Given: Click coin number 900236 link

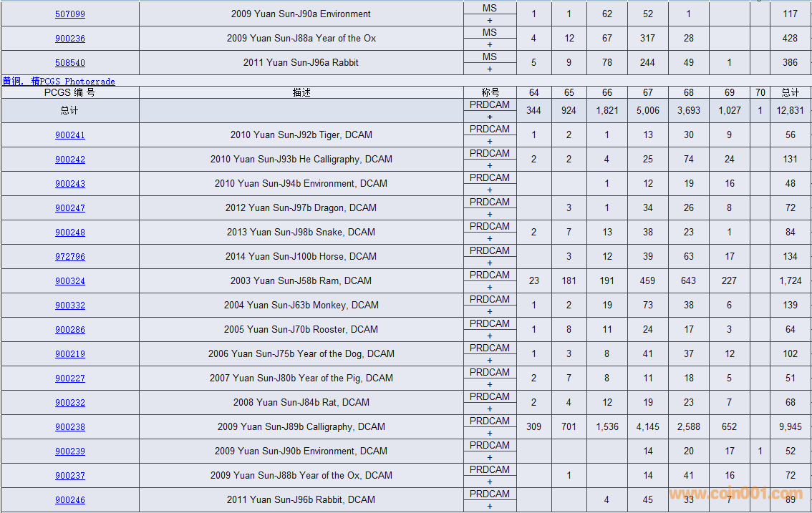Looking at the screenshot, I should click(x=70, y=39).
